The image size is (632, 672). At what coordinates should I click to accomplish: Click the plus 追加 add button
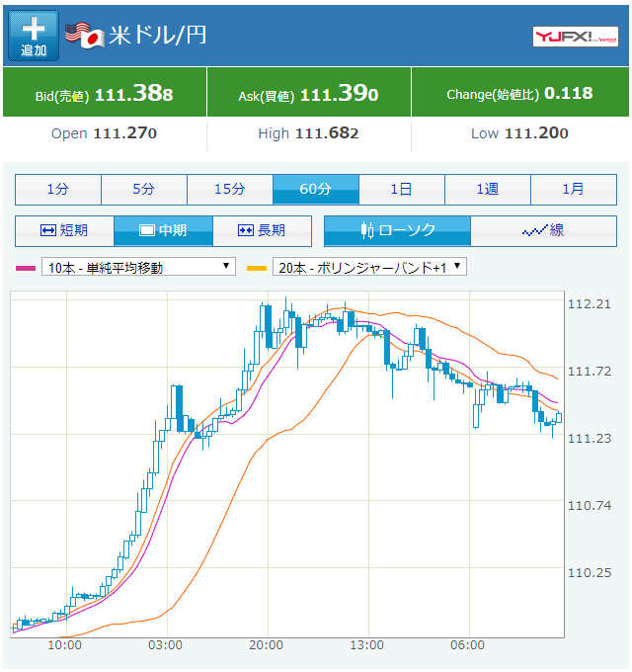[x=34, y=36]
